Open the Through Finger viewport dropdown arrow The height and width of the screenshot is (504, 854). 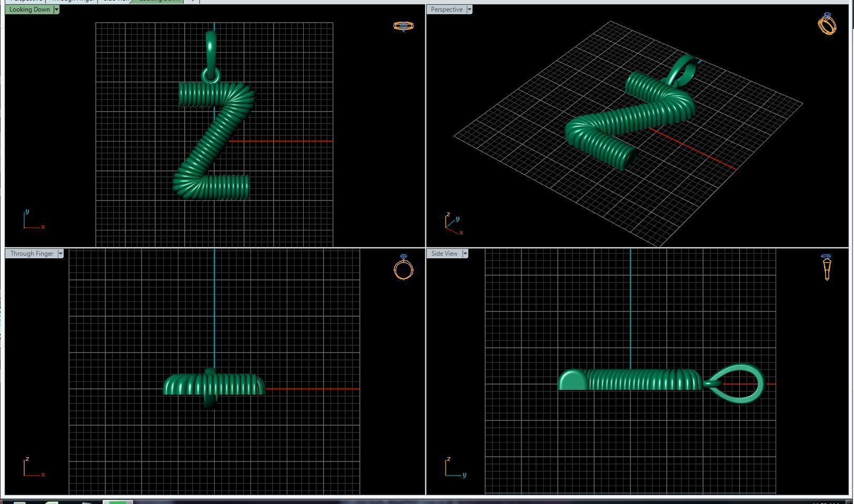(x=61, y=254)
